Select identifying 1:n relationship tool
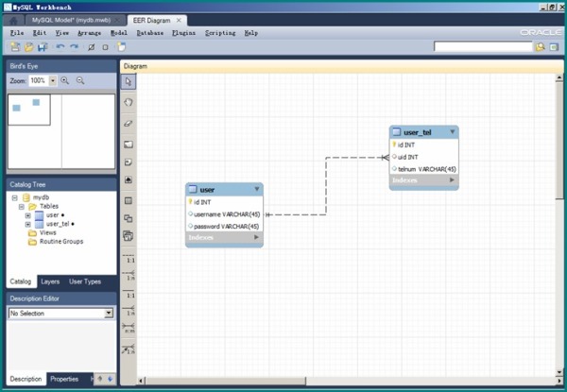 pyautogui.click(x=129, y=311)
